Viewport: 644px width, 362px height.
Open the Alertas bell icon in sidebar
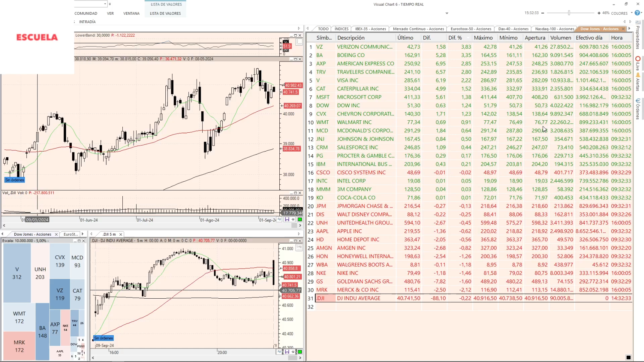638,75
